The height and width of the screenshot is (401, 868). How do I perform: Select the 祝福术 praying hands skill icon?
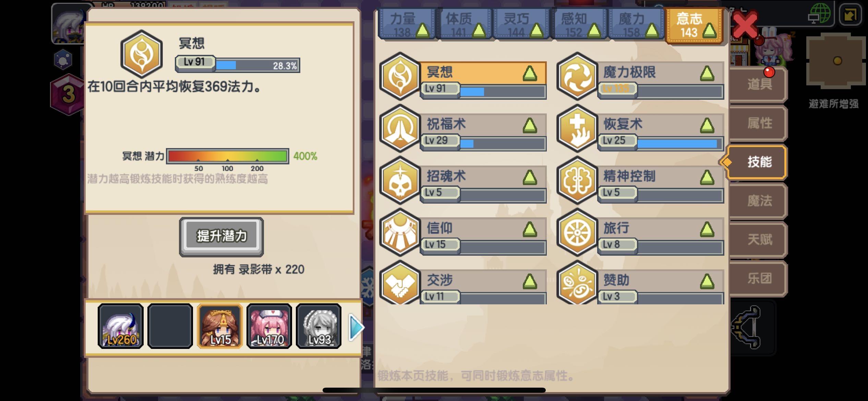[x=400, y=128]
